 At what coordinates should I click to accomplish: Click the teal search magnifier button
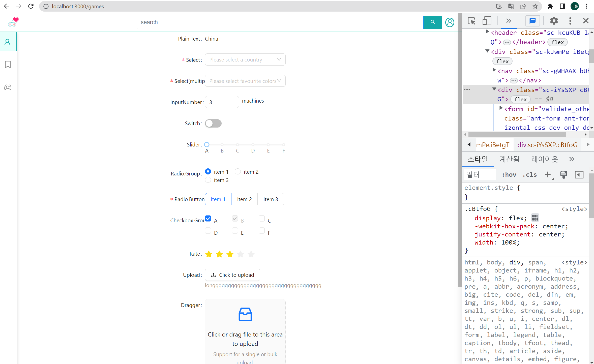coord(432,22)
